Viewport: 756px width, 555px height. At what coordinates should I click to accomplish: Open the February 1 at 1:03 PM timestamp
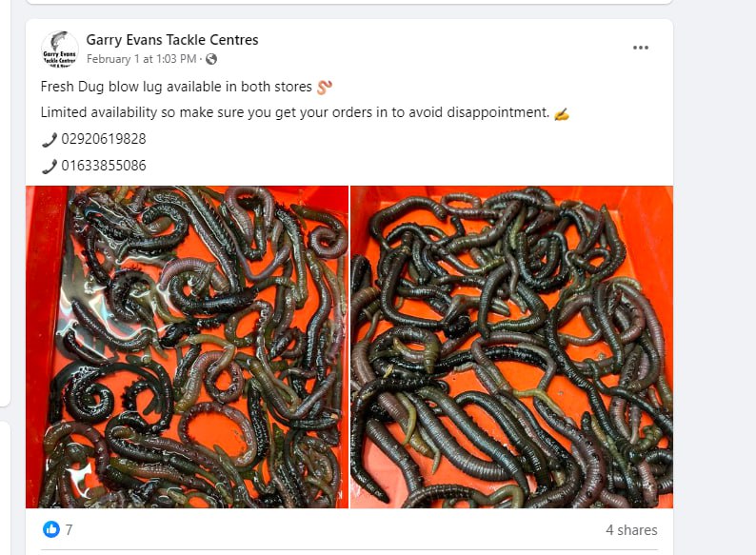coord(141,59)
